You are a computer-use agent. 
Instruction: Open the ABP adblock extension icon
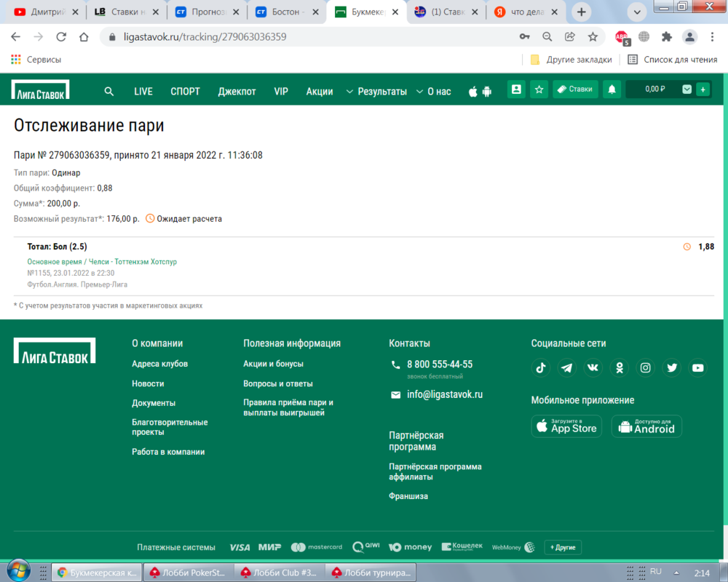[x=622, y=37]
